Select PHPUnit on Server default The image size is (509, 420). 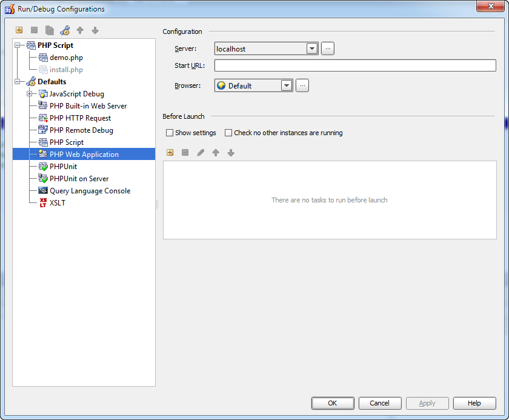click(79, 179)
